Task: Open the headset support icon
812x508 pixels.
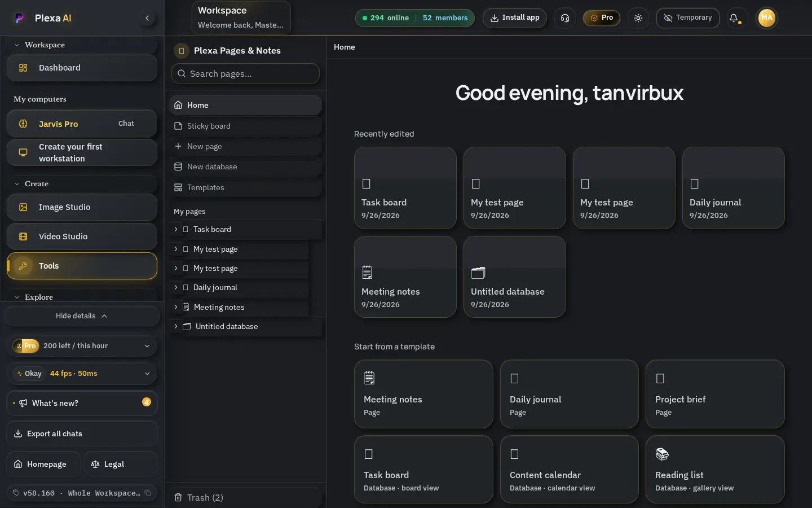Action: click(x=565, y=18)
